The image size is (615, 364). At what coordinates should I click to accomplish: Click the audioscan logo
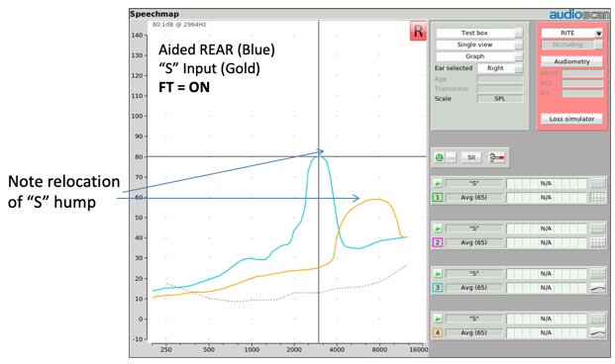pyautogui.click(x=579, y=15)
